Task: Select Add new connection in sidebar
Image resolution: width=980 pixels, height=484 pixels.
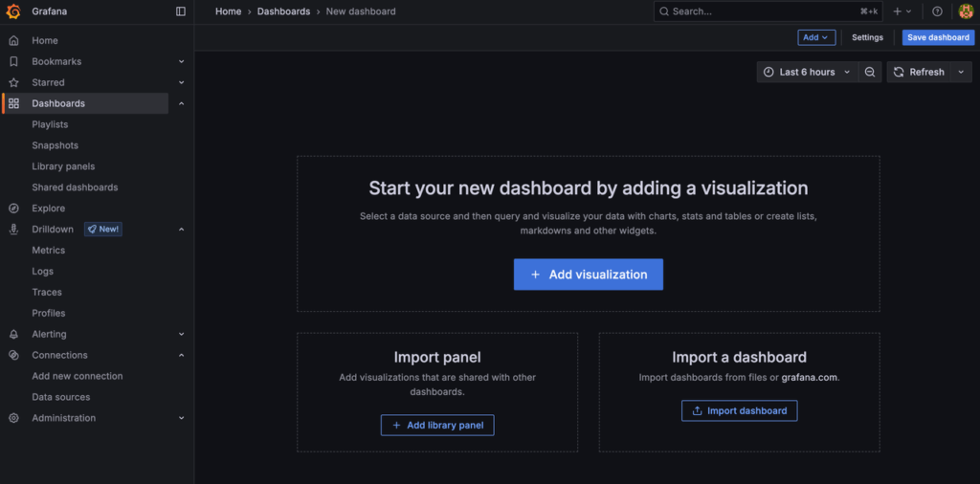Action: [x=78, y=376]
